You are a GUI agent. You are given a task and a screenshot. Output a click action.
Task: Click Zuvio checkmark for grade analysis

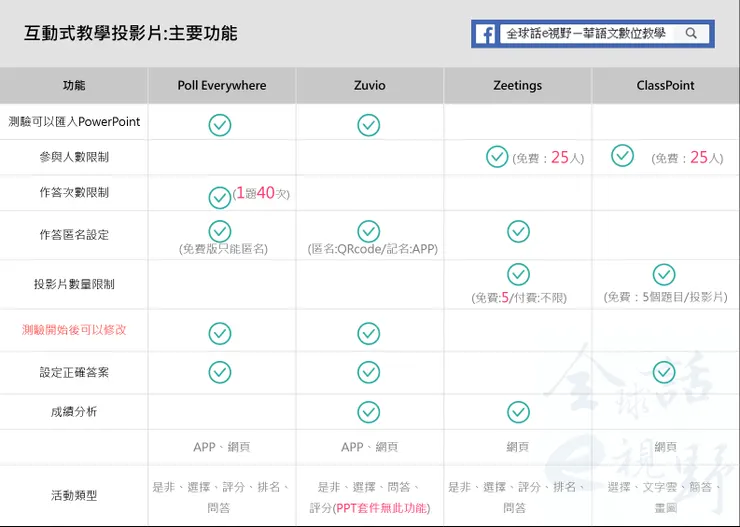click(x=369, y=412)
